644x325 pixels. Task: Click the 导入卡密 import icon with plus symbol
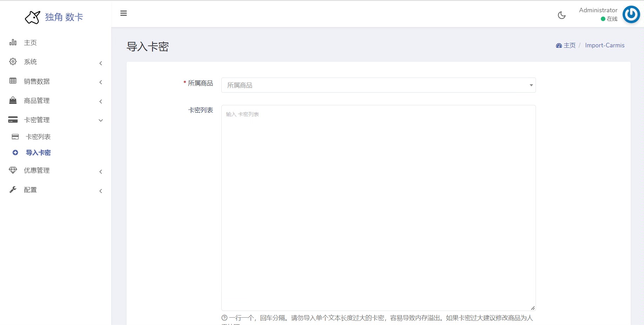pos(15,153)
